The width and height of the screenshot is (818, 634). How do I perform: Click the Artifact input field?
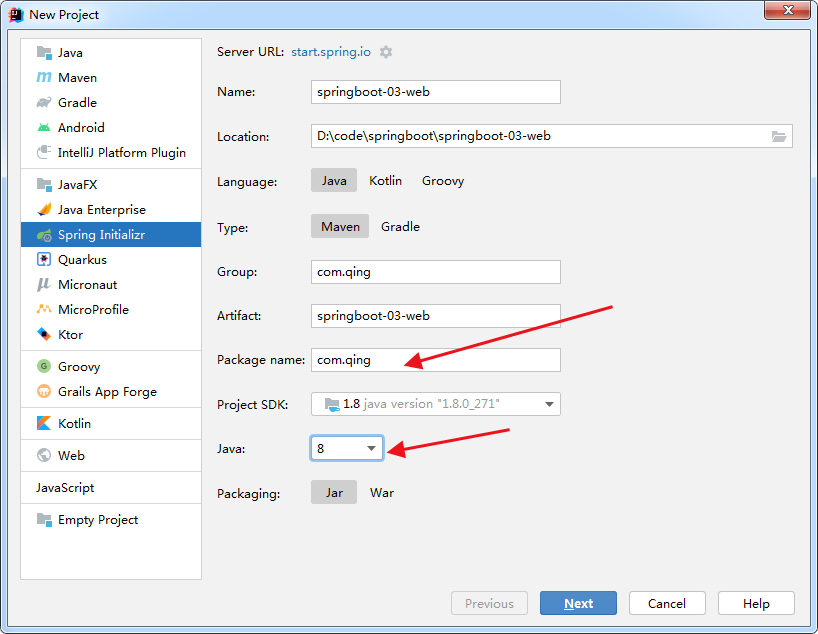pyautogui.click(x=436, y=316)
